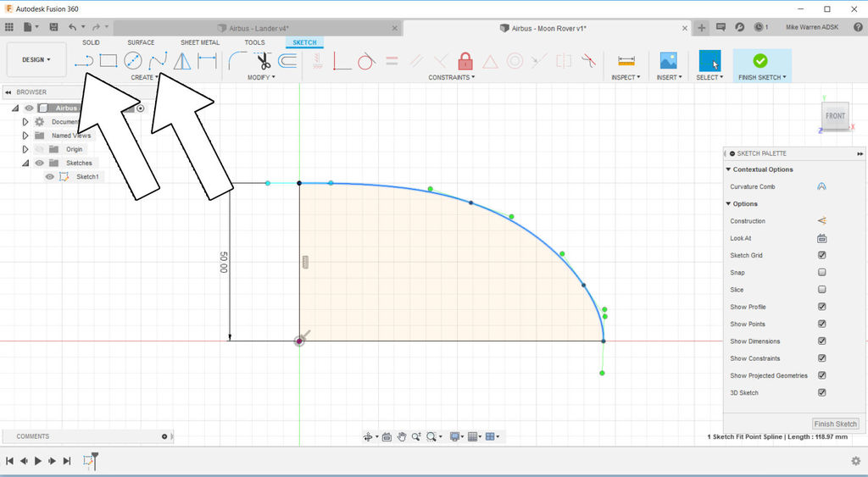Image resolution: width=868 pixels, height=477 pixels.
Task: Expand the Origin folder
Action: [x=25, y=149]
